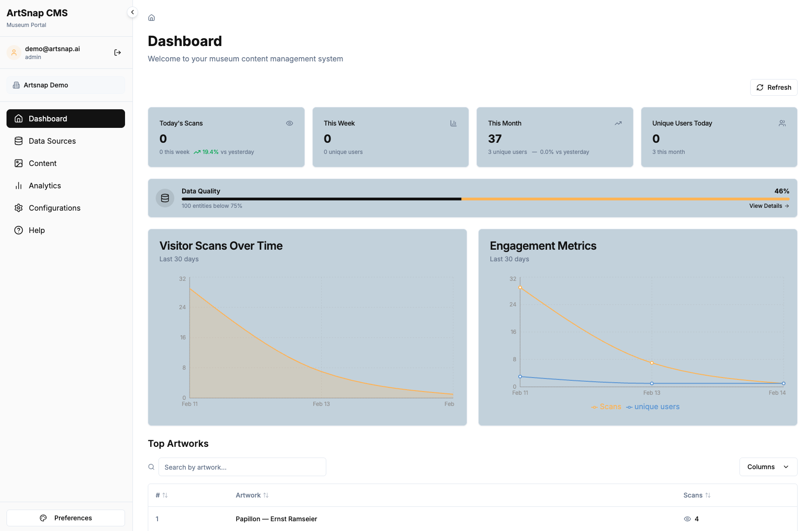The height and width of the screenshot is (531, 812).
Task: Collapse the sidebar with the chevron button
Action: click(x=132, y=12)
